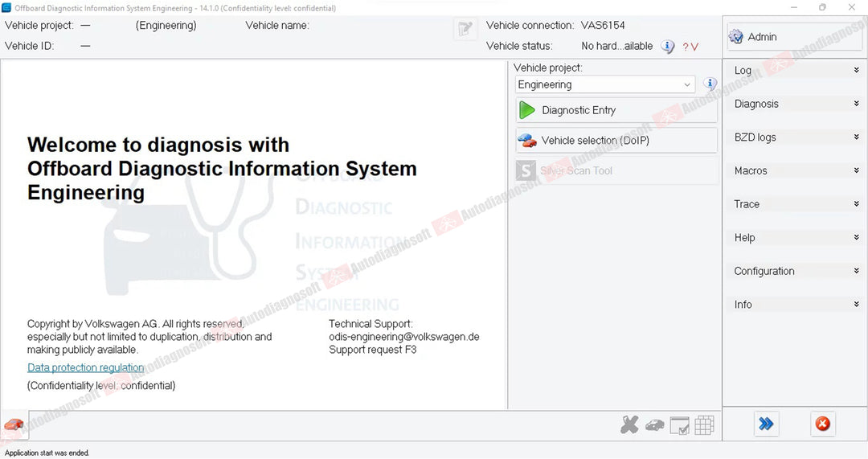Click the Support request F3 text

click(373, 350)
